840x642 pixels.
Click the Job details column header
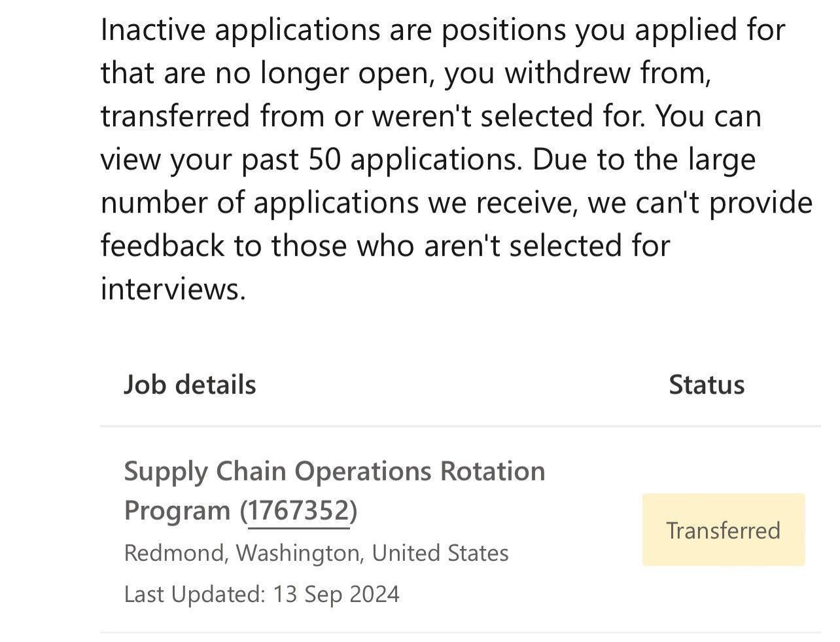point(190,385)
